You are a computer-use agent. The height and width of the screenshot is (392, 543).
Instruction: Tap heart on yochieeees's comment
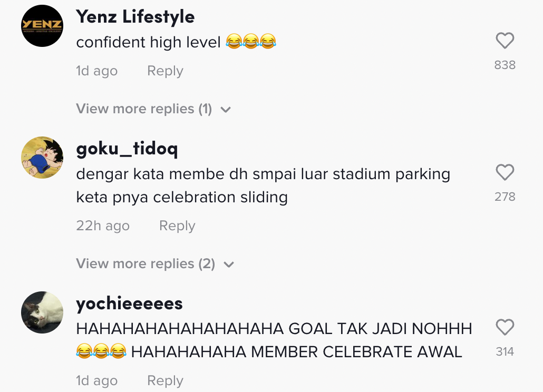[505, 328]
